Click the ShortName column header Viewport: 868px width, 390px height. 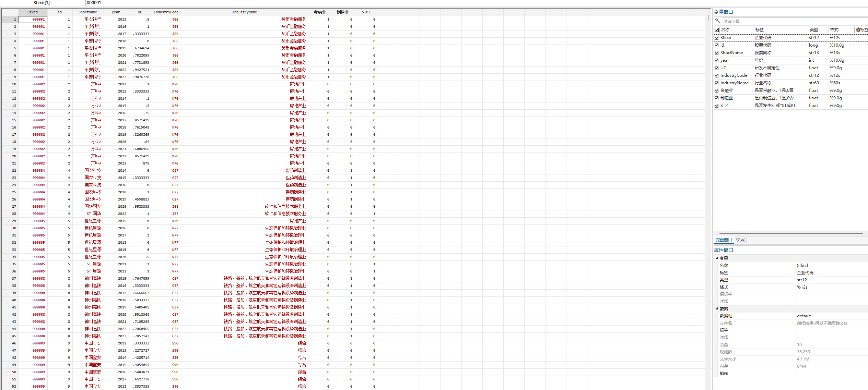pyautogui.click(x=88, y=12)
